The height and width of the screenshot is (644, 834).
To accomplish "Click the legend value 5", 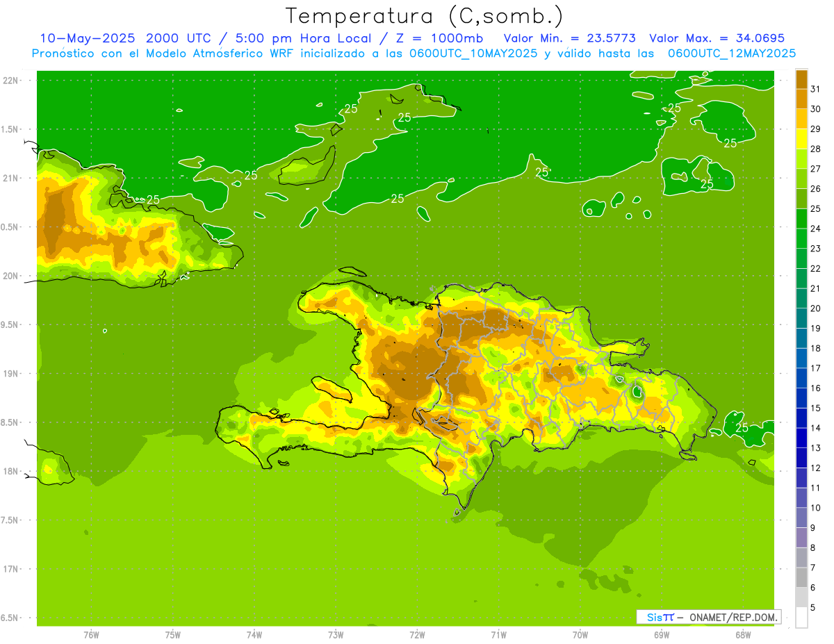I will (812, 607).
